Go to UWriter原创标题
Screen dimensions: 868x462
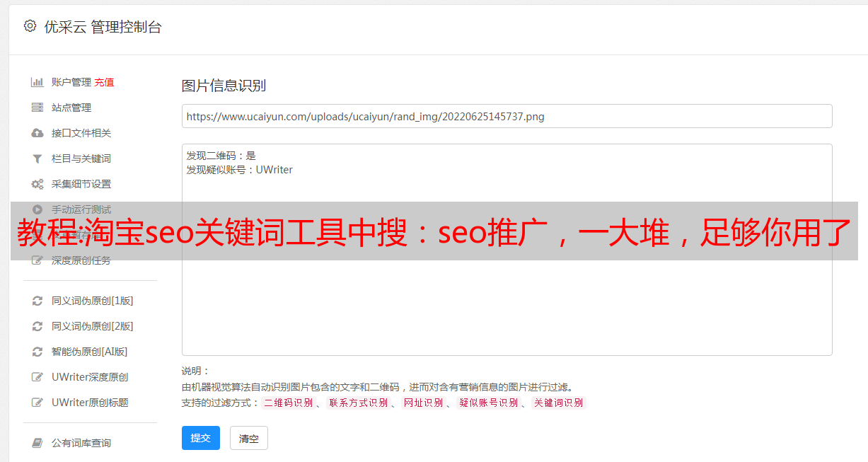click(x=90, y=403)
